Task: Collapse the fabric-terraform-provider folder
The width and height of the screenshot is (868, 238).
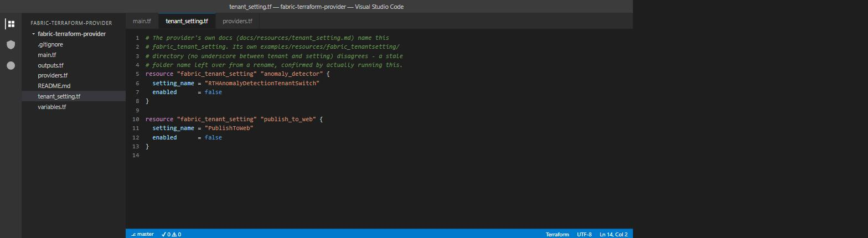Action: click(x=71, y=34)
